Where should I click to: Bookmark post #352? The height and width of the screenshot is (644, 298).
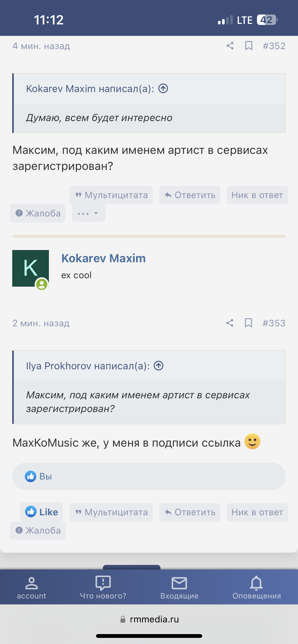tap(249, 46)
